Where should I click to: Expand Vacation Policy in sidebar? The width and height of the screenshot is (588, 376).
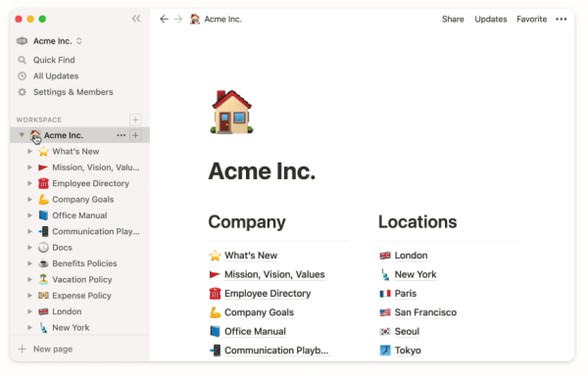[29, 279]
